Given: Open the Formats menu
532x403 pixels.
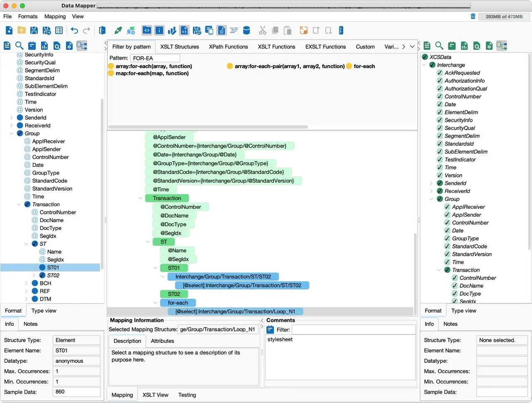Looking at the screenshot, I should click(x=28, y=16).
